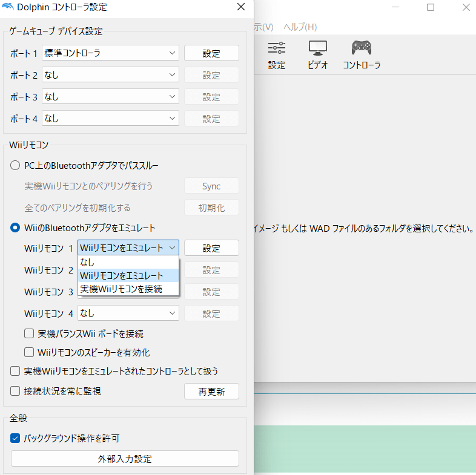
Task: Choose なし in the open dropdown list
Action: [128, 262]
